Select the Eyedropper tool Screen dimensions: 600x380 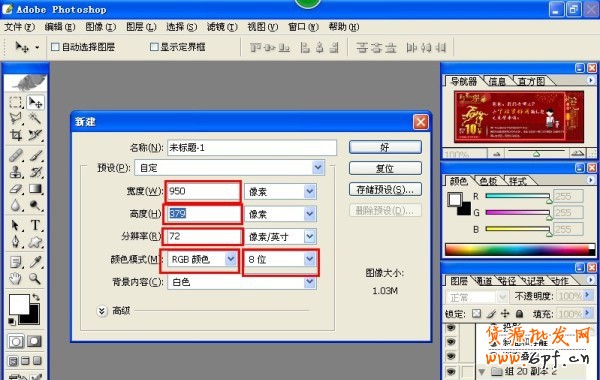pos(35,262)
